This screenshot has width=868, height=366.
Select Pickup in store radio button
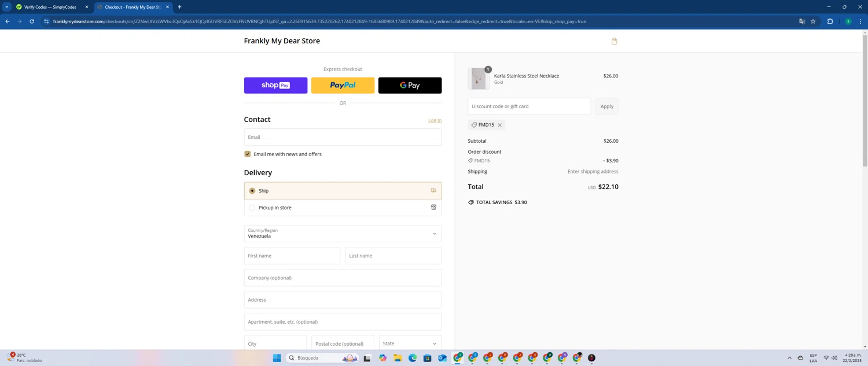(252, 208)
